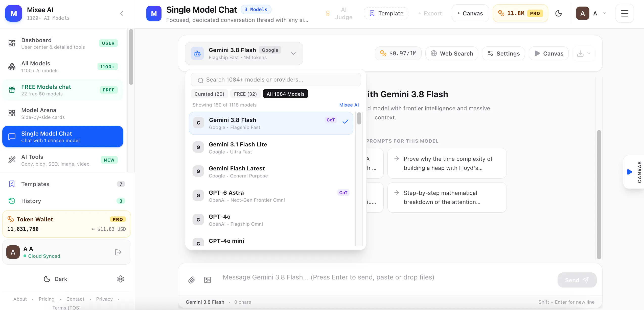Choose the attention mathematical breakdown prompt

pos(447,197)
